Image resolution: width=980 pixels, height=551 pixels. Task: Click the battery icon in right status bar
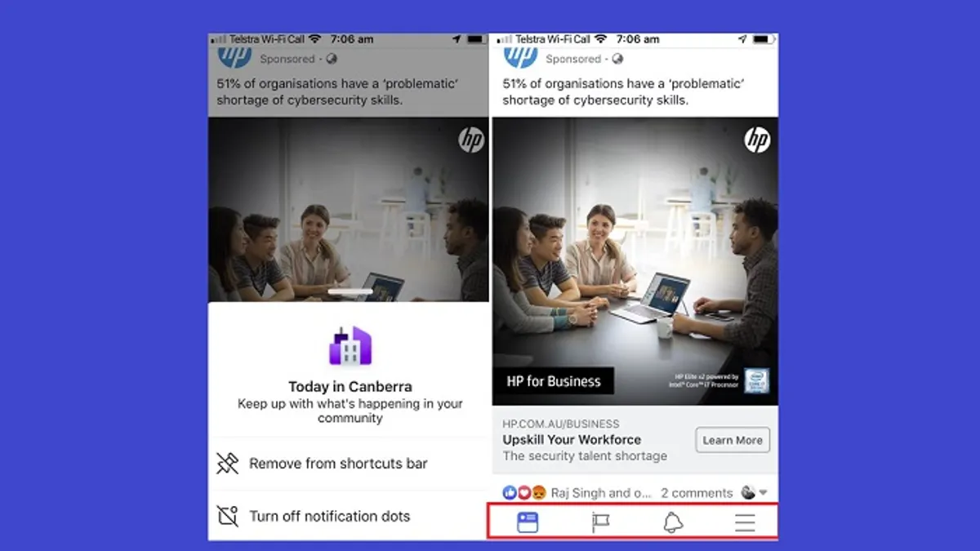click(764, 39)
